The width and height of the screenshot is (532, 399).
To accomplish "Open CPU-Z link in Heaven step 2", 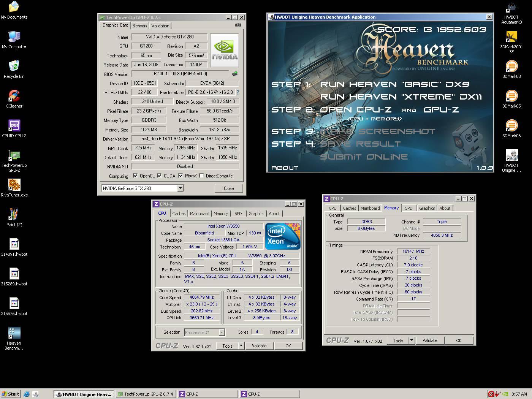I will [356, 110].
